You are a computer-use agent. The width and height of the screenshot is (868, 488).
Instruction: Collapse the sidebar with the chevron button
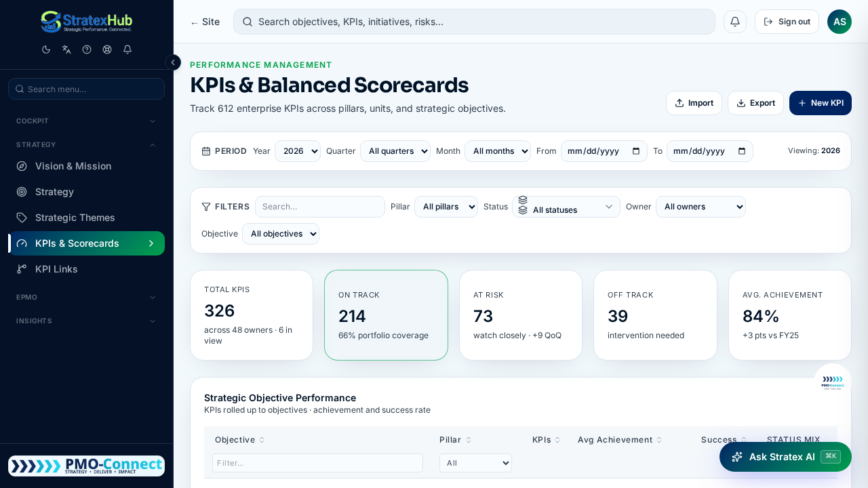pyautogui.click(x=173, y=62)
